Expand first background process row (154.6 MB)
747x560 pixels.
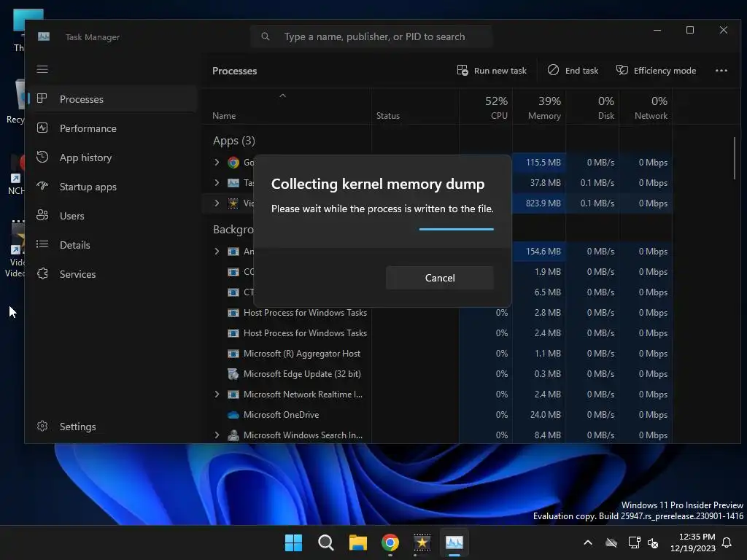click(217, 251)
